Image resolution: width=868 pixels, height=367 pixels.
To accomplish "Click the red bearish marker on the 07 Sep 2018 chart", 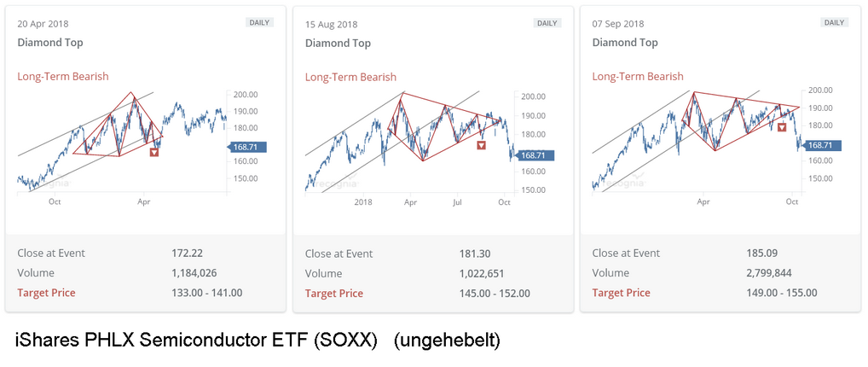I will [x=781, y=127].
